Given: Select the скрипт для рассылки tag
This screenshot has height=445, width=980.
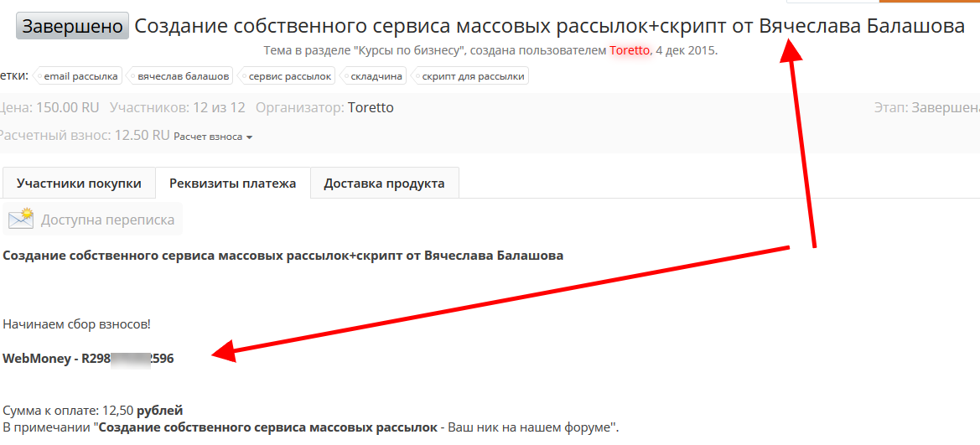Looking at the screenshot, I should coord(470,76).
